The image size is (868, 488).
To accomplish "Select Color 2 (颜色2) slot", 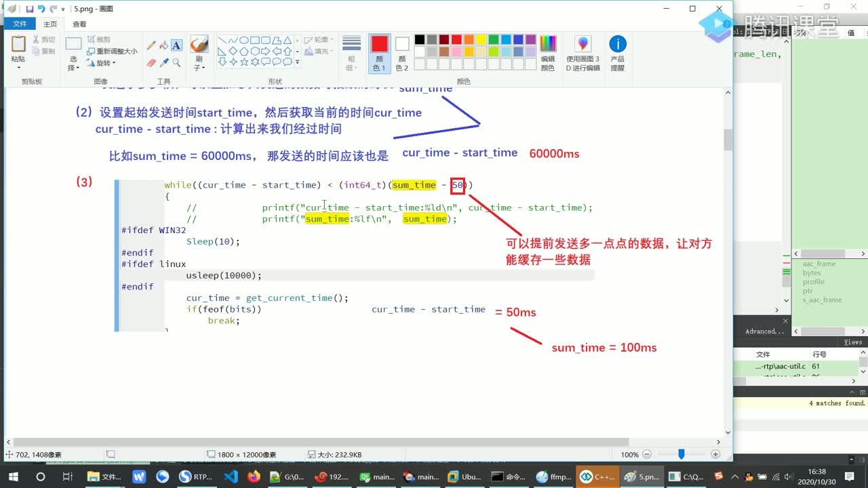I will click(402, 53).
